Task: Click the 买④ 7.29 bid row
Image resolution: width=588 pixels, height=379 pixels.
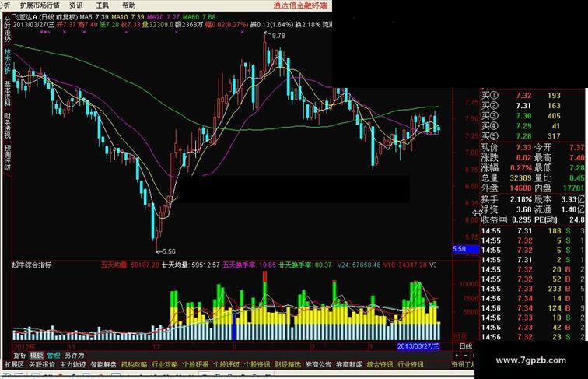Action: point(533,126)
